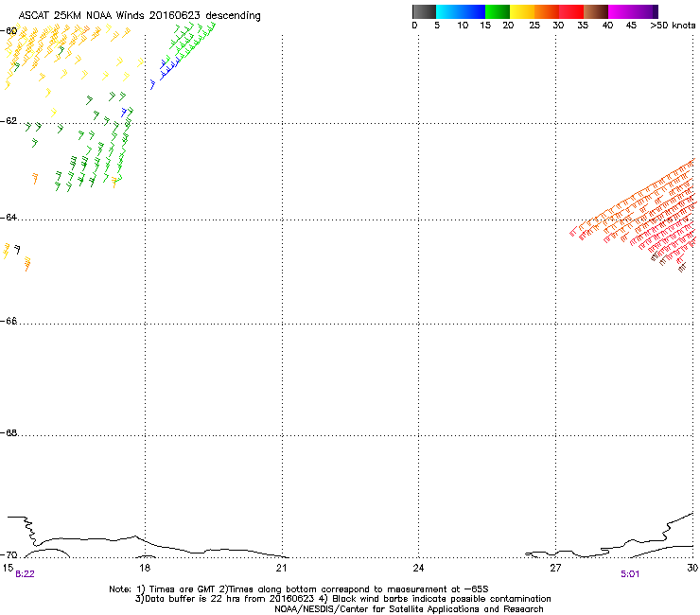
Task: Click the longitude label '18'
Action: 145,568
